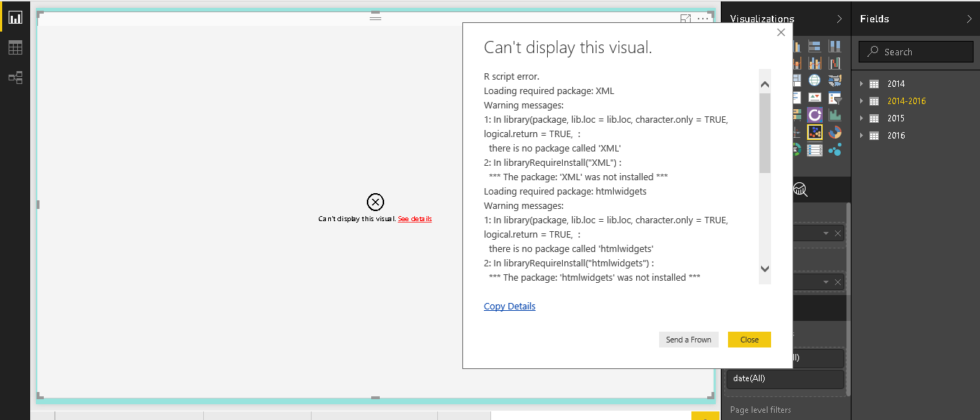
Task: Click the Page level filters label
Action: (x=760, y=410)
